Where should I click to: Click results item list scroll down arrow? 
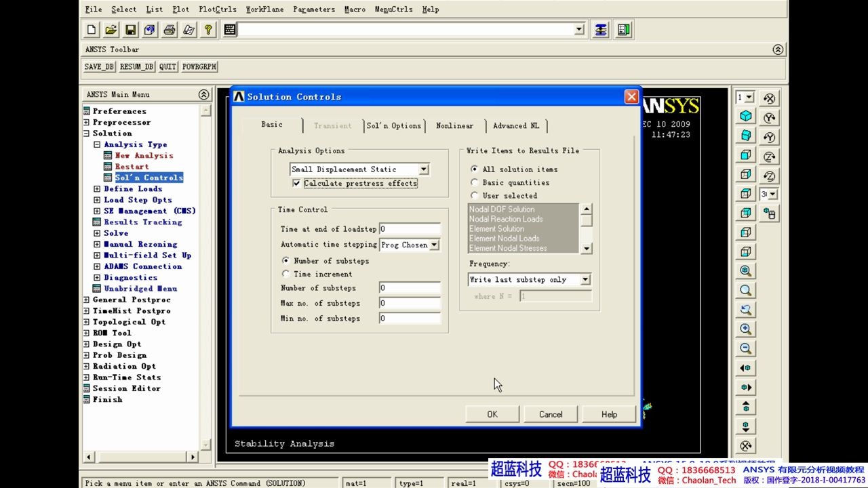click(x=587, y=249)
